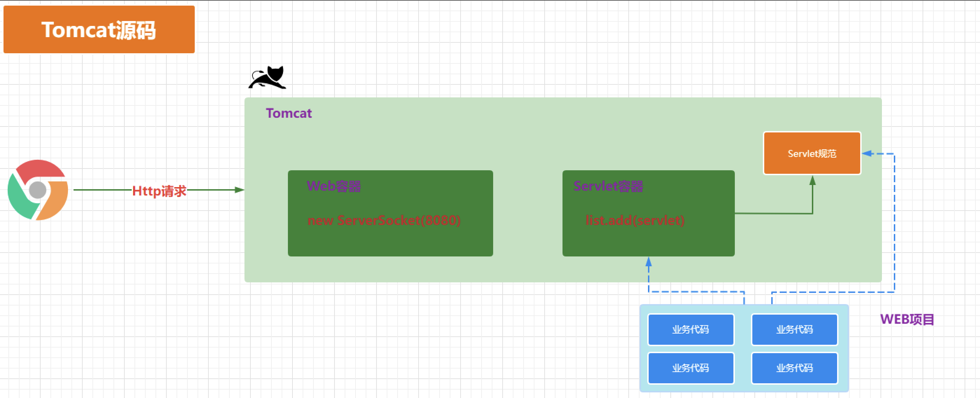Select the Tomcat源码 orange title box
Image resolution: width=980 pixels, height=398 pixels.
click(x=99, y=30)
